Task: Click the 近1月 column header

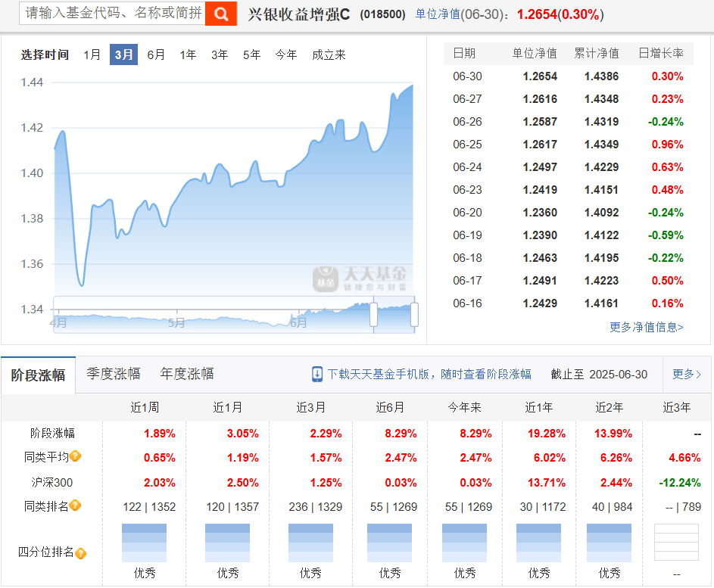Action: coord(228,407)
